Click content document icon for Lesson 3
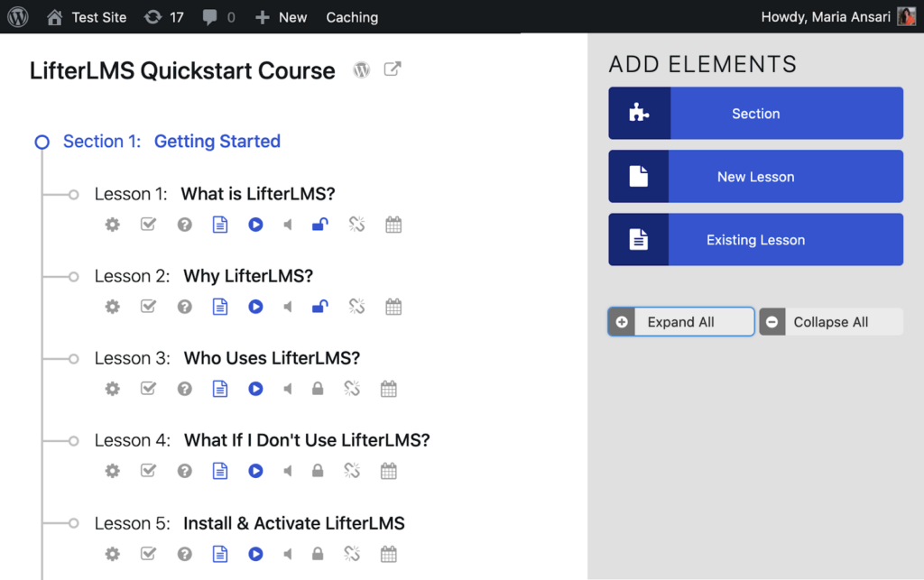The image size is (924, 580). pyautogui.click(x=220, y=389)
